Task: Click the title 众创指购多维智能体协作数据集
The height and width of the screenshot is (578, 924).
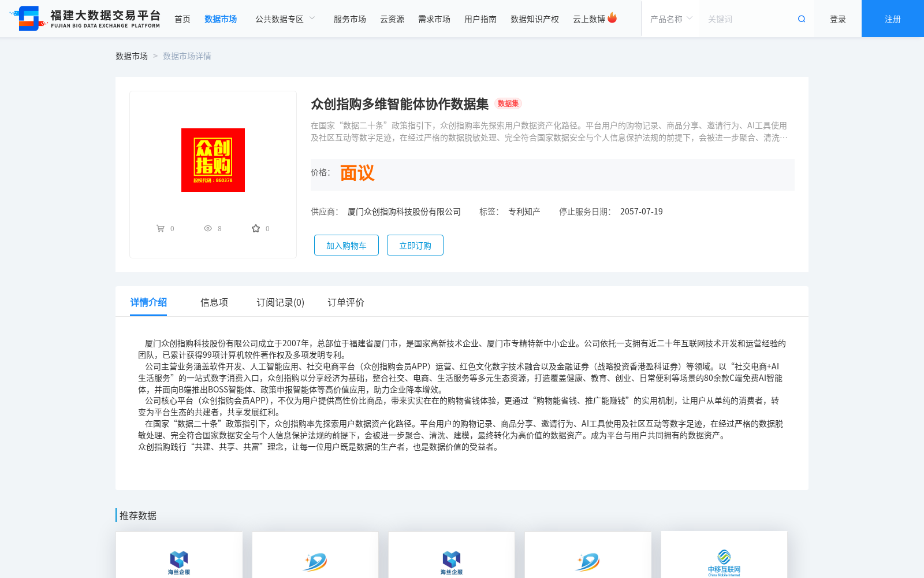Action: coord(400,104)
